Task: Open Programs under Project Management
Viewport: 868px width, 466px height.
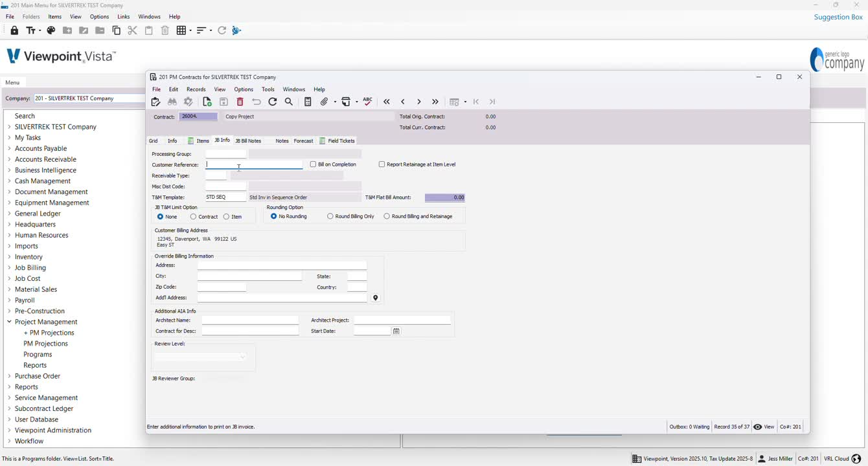Action: point(38,355)
